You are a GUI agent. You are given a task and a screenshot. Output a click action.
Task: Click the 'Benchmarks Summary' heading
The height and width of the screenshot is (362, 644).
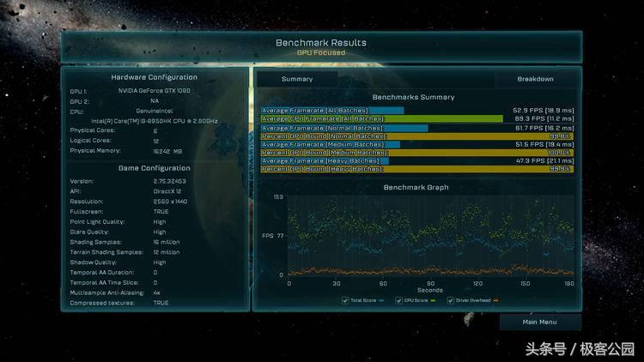click(x=414, y=97)
